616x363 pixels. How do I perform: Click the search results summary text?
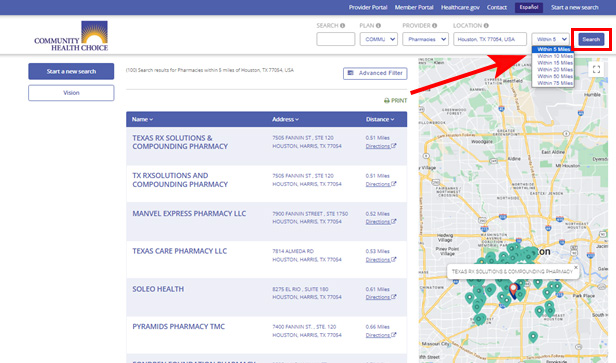pyautogui.click(x=210, y=70)
